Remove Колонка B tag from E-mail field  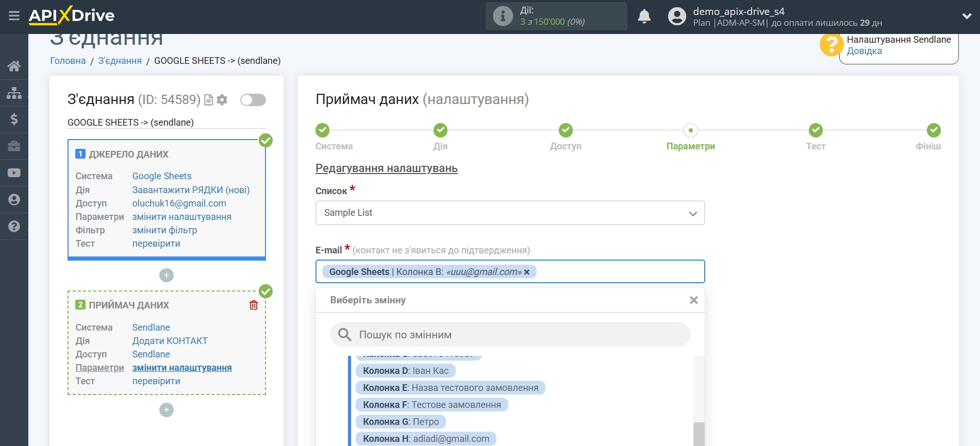pos(527,272)
